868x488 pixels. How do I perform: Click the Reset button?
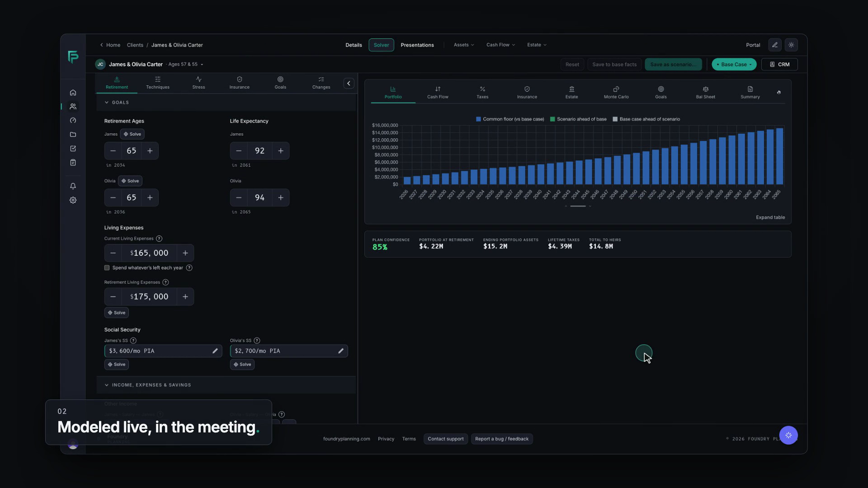[x=572, y=64]
